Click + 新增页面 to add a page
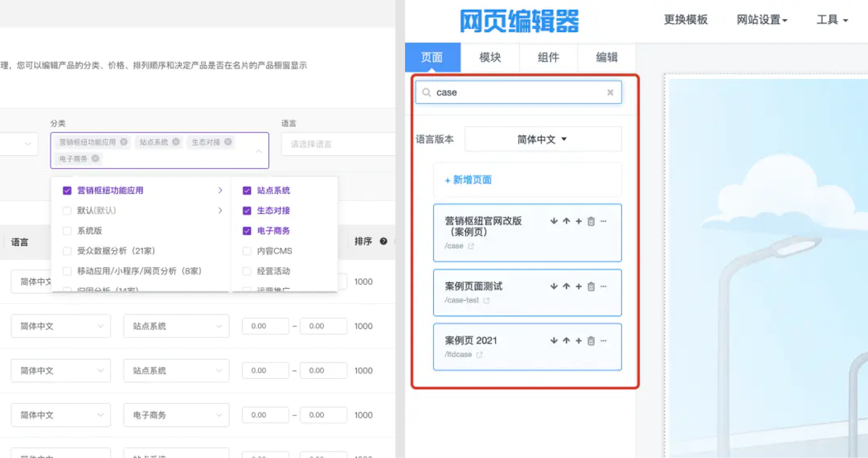This screenshot has height=458, width=868. [468, 180]
